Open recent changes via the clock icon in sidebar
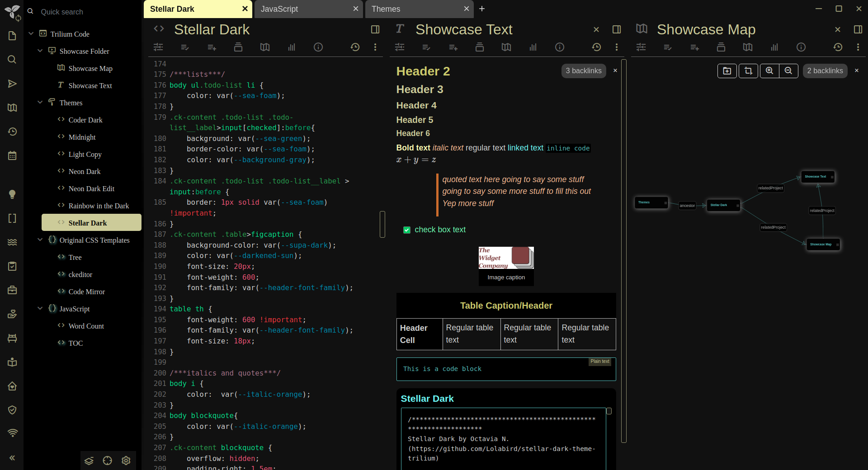This screenshot has height=470, width=868. tap(12, 132)
